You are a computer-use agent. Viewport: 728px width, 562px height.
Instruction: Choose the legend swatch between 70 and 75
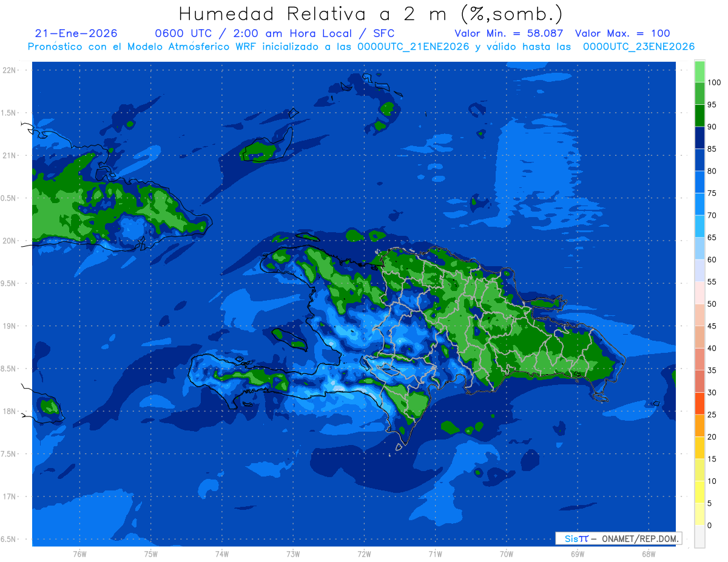point(699,204)
